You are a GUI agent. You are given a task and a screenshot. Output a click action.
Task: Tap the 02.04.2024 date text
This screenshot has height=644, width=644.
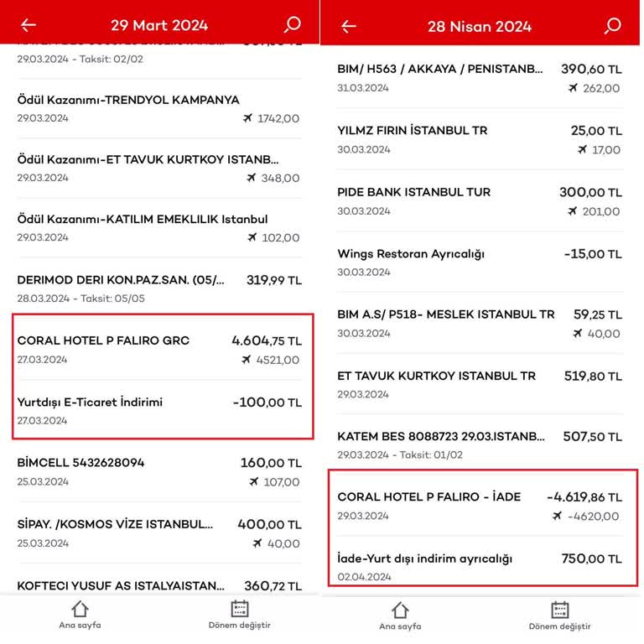(364, 577)
